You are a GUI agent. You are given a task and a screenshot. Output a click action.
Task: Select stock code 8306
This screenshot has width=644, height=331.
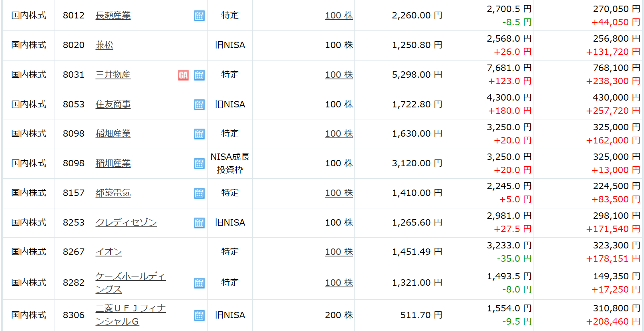tap(74, 315)
